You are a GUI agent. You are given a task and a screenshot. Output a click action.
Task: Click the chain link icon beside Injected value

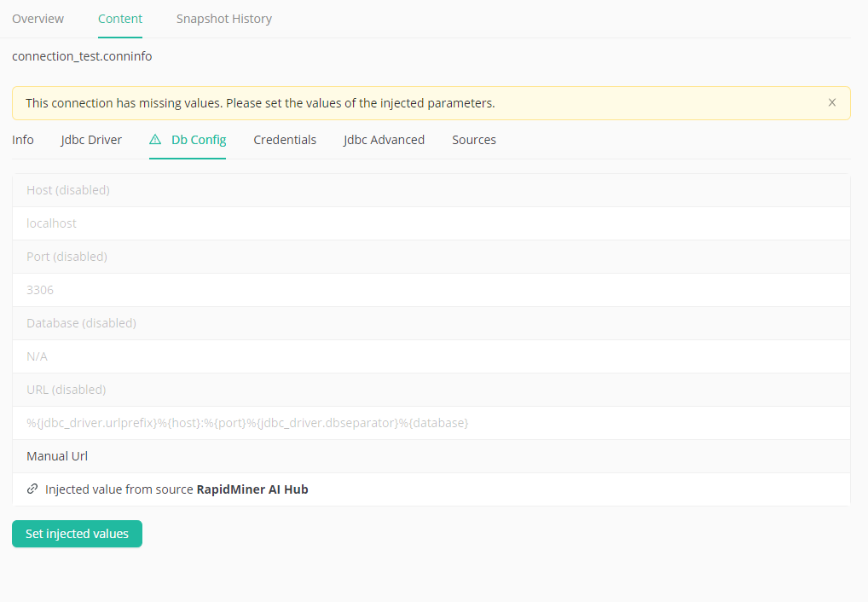tap(32, 489)
